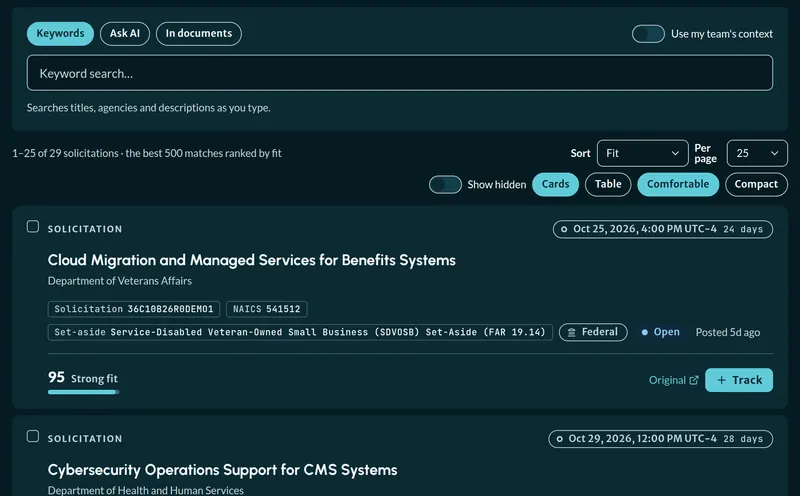Screen dimensions: 800x496
Task: Focus the Keyword search field
Action: (399, 73)
